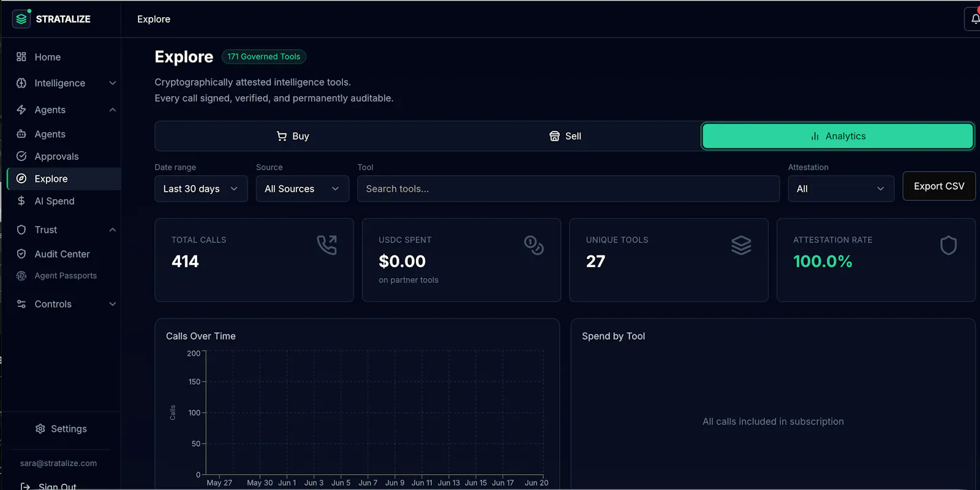The height and width of the screenshot is (490, 980).
Task: Click the Total Calls 414 value
Action: pos(185,262)
